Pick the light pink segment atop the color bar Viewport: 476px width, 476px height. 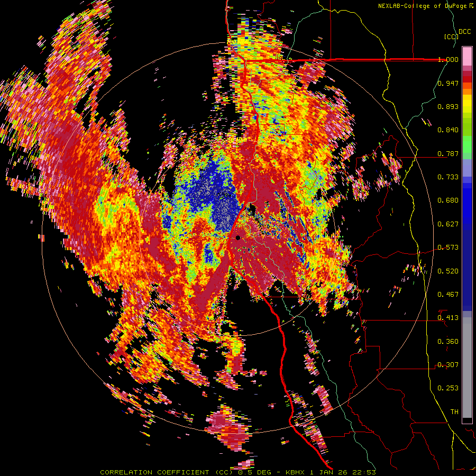click(x=467, y=56)
